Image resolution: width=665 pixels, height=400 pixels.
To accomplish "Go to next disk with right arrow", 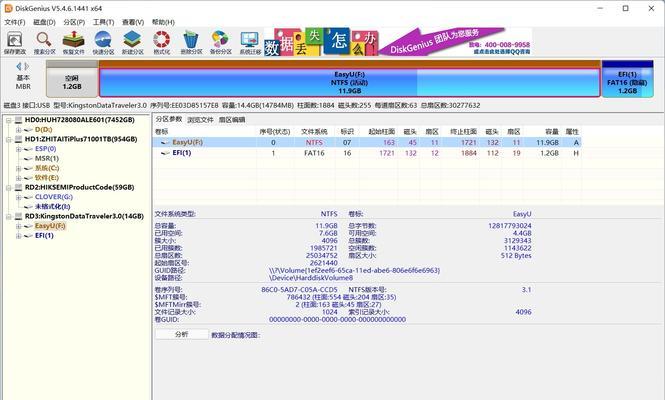I will (27, 66).
